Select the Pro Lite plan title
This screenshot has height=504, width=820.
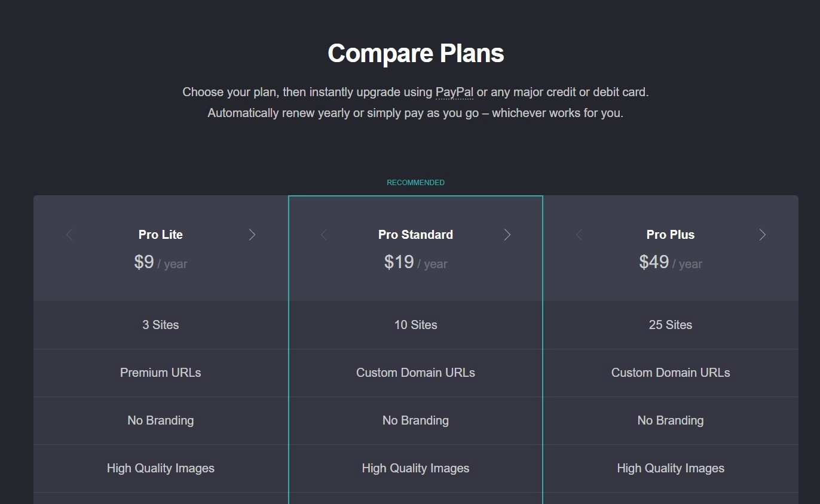161,235
